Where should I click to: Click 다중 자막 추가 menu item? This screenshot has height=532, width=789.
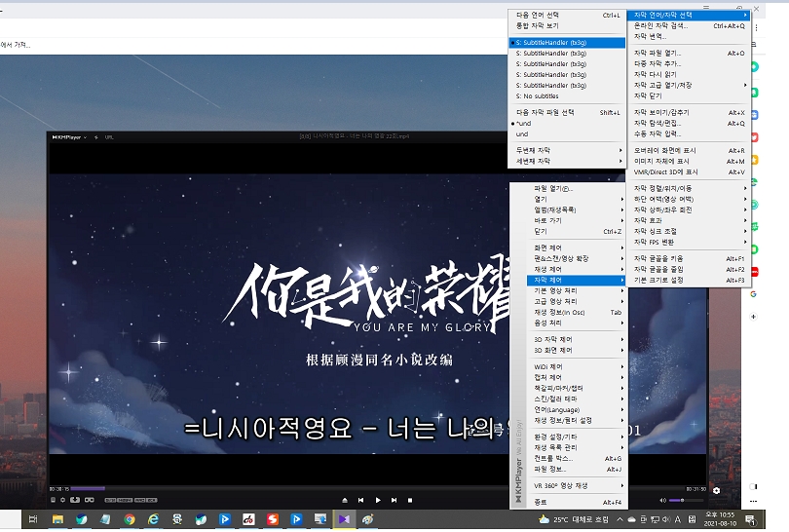pos(689,64)
